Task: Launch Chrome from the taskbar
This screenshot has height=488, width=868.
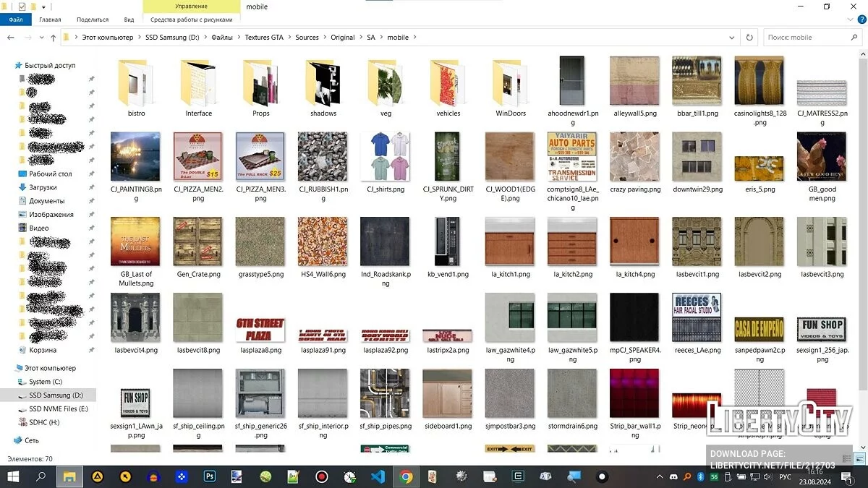Action: (406, 476)
